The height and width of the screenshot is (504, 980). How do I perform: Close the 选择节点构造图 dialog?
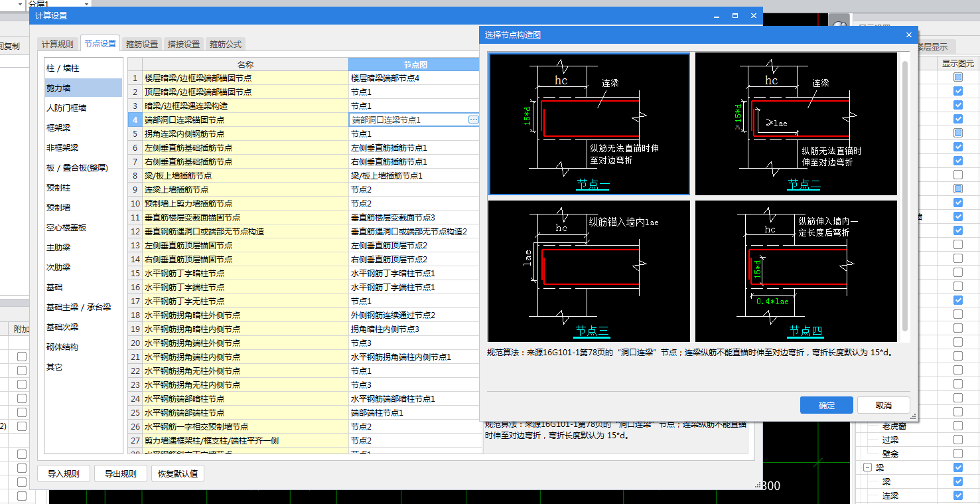click(x=909, y=35)
